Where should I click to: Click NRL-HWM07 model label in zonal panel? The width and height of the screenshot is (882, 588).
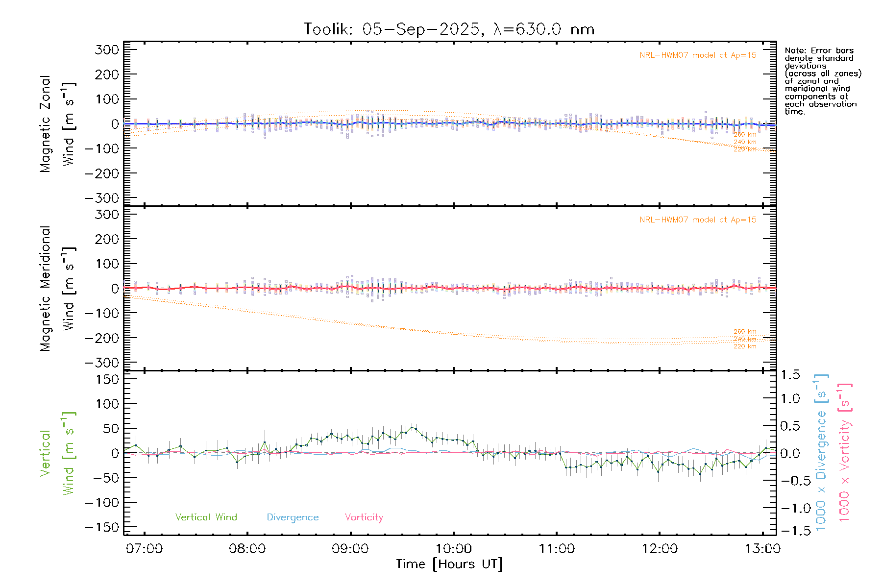(x=697, y=55)
